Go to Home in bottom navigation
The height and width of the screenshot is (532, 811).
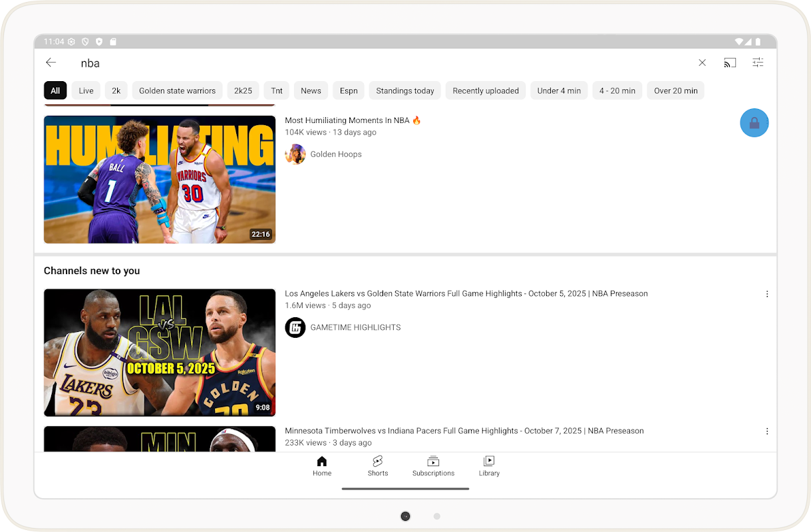tap(322, 466)
